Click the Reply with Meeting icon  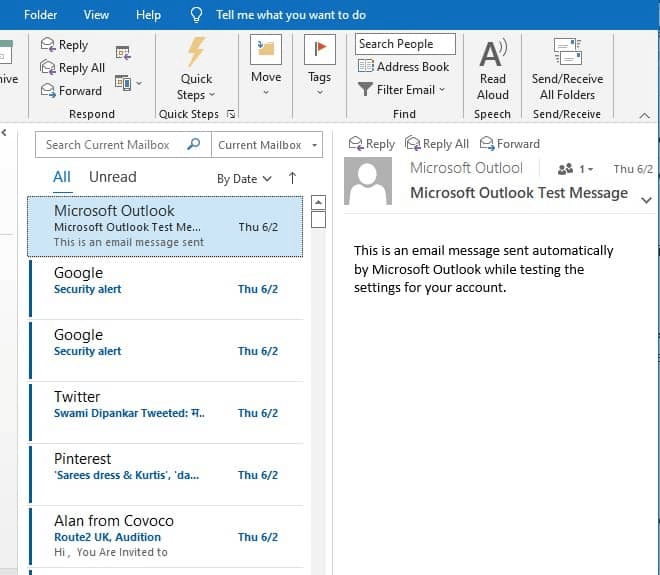tap(123, 53)
